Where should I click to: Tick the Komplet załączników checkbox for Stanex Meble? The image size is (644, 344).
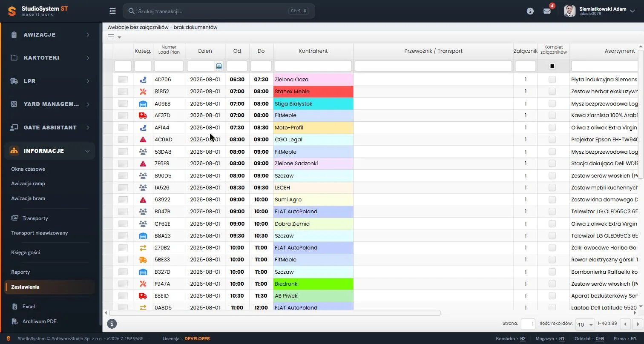(552, 92)
